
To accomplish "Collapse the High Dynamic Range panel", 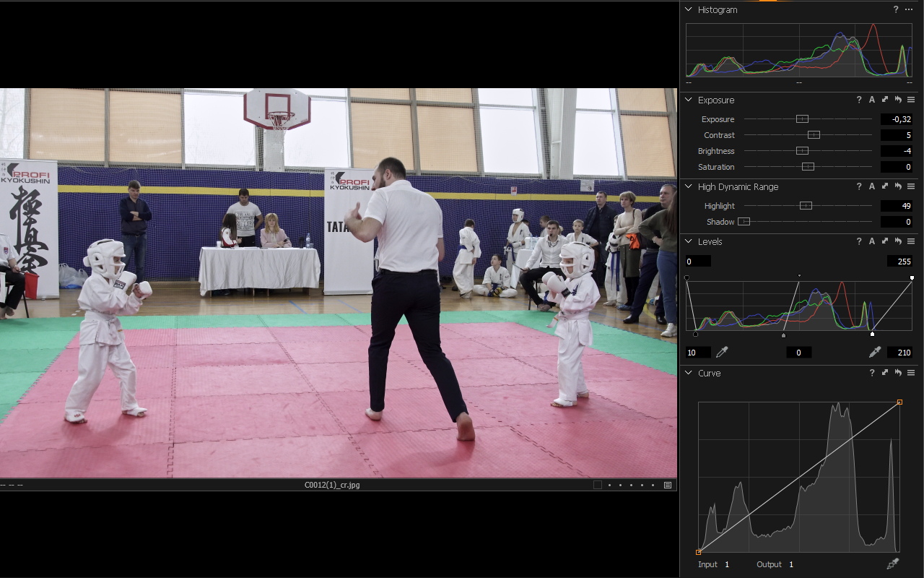I will pos(689,186).
